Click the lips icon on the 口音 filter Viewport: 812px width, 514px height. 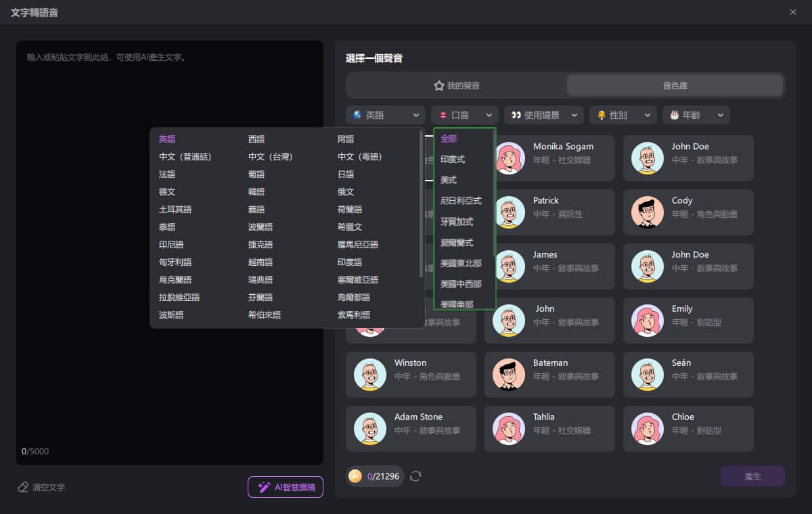[x=443, y=115]
